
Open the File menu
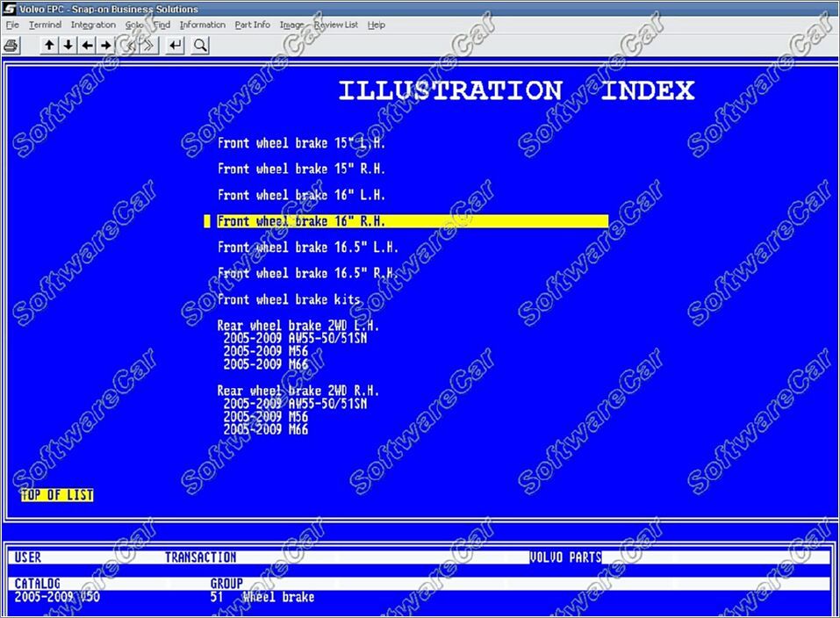coord(11,25)
